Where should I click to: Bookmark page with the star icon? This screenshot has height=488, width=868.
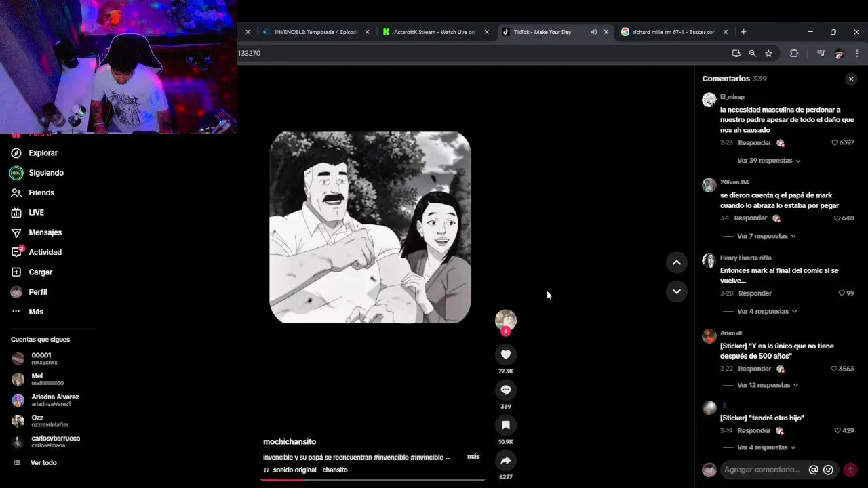click(x=768, y=54)
